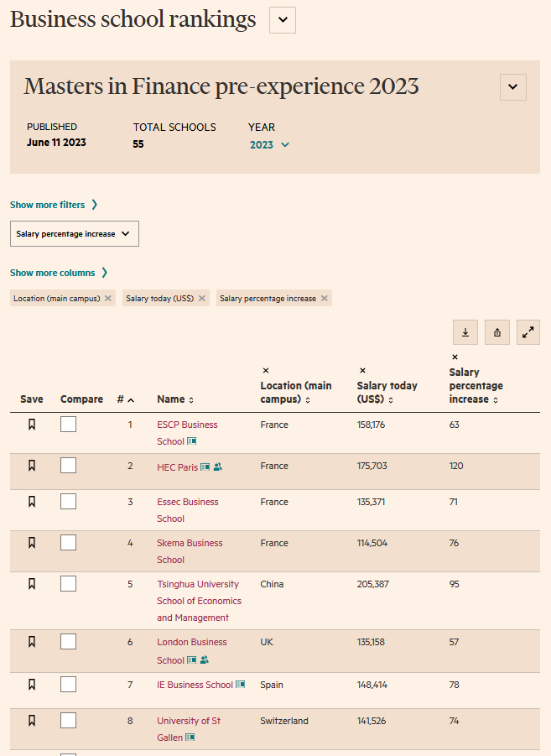Check the compare box for Essec Business School
The height and width of the screenshot is (756, 551).
[68, 502]
